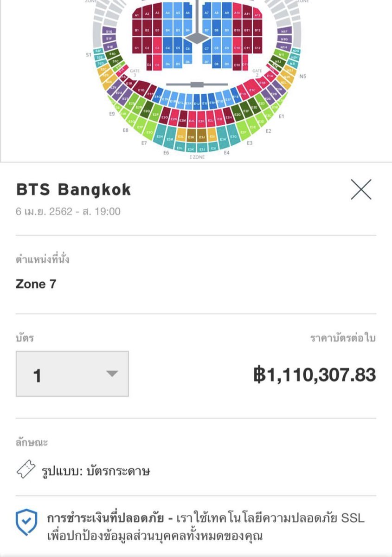Select stand section E1C near Gate 2
This screenshot has width=392, height=557.
tap(251, 89)
